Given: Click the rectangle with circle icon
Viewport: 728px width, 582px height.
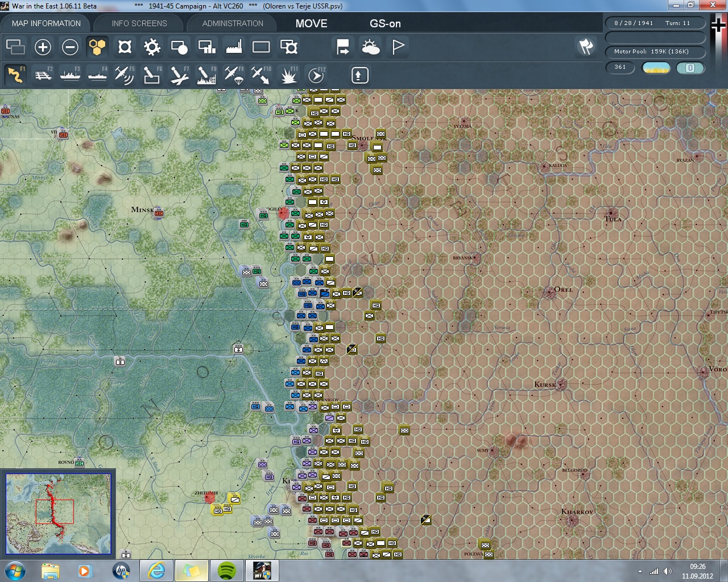Looking at the screenshot, I should [x=179, y=47].
